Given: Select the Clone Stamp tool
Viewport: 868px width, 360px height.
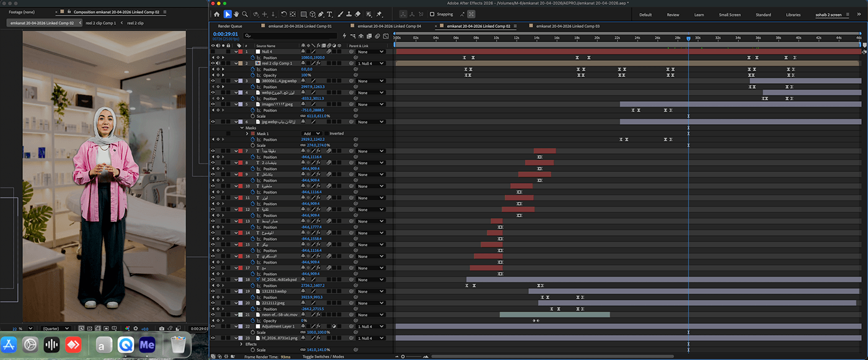Looking at the screenshot, I should tap(348, 14).
